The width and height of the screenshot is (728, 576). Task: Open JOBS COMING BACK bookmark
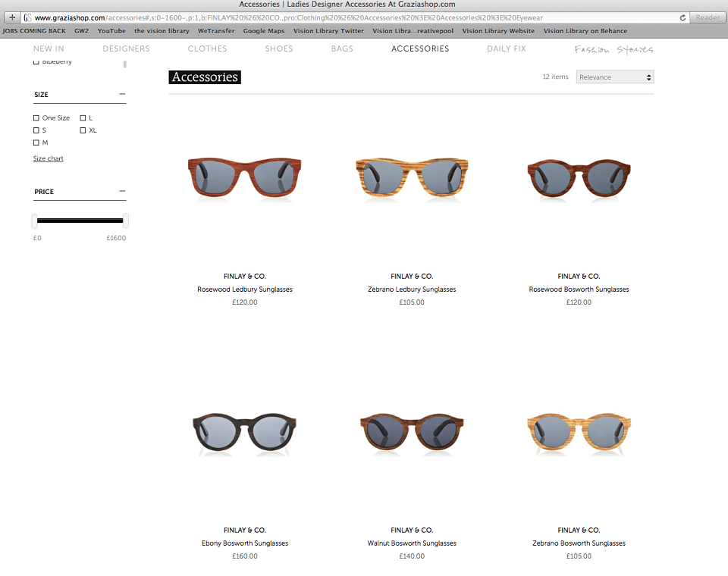[34, 31]
